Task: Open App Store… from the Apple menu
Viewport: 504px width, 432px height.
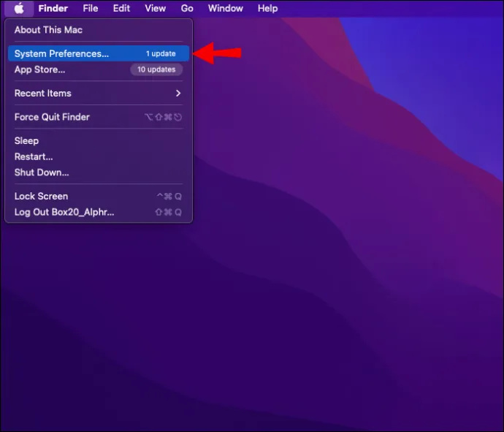Action: pyautogui.click(x=99, y=69)
